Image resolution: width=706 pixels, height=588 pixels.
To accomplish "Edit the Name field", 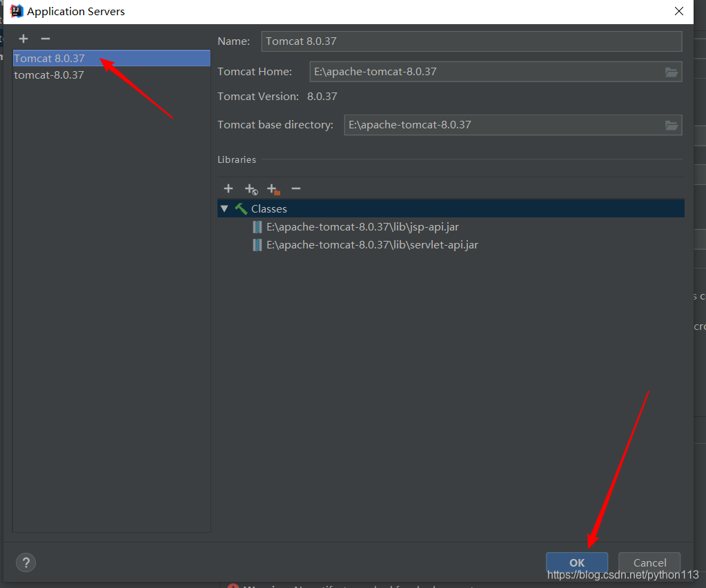I will (471, 41).
